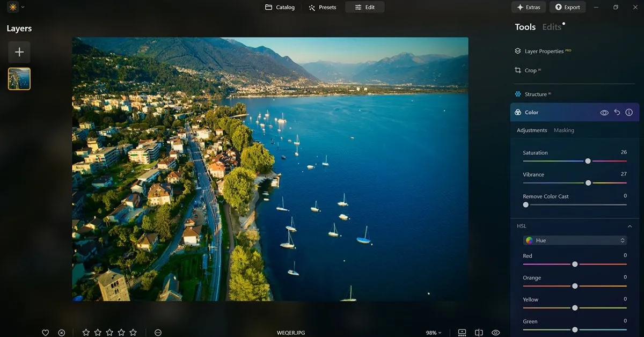Click the Export button
The image size is (644, 337).
[x=567, y=8]
